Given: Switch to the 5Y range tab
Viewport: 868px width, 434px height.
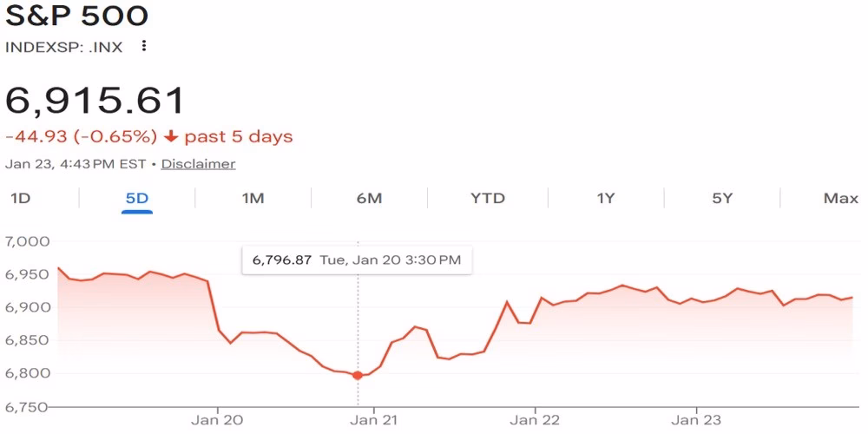Looking at the screenshot, I should click(x=722, y=198).
